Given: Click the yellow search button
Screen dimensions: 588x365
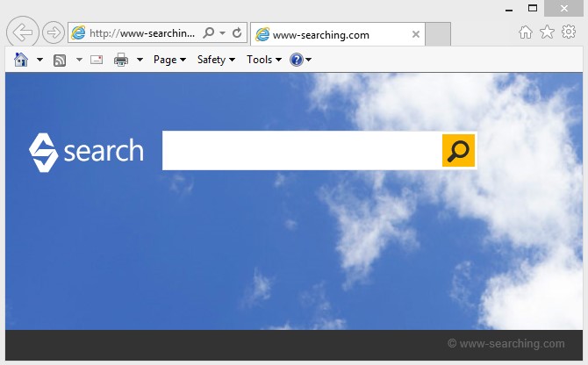Looking at the screenshot, I should click(458, 151).
